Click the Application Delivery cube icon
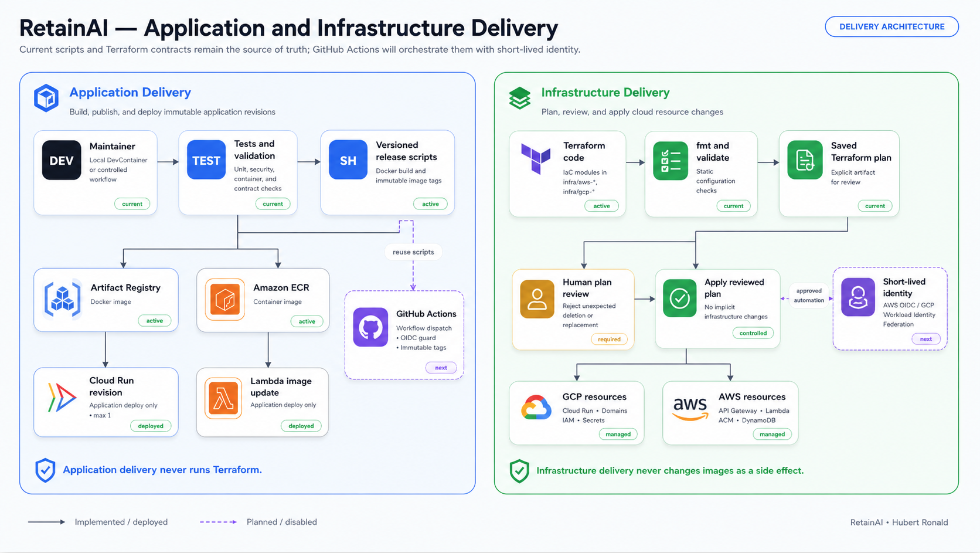Viewport: 980px width, 553px height. pyautogui.click(x=46, y=98)
